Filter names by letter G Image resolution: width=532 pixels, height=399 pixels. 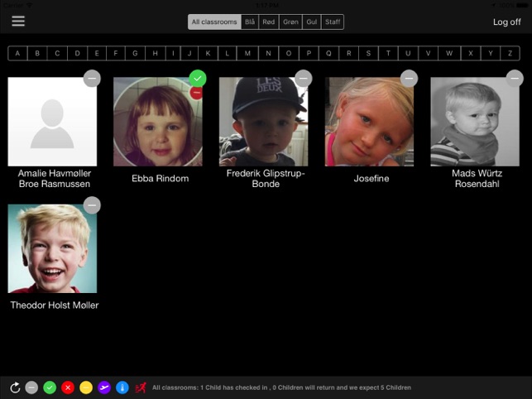coord(135,53)
